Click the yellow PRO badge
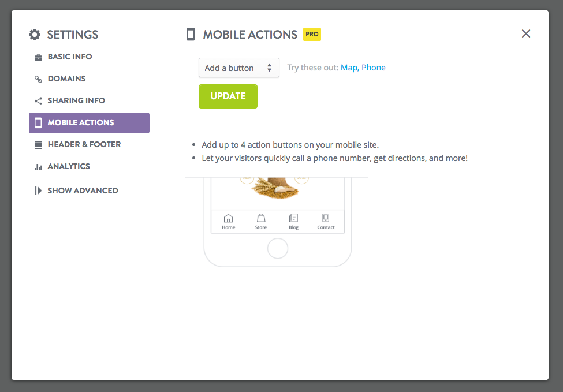Viewport: 563px width, 392px height. (x=312, y=34)
